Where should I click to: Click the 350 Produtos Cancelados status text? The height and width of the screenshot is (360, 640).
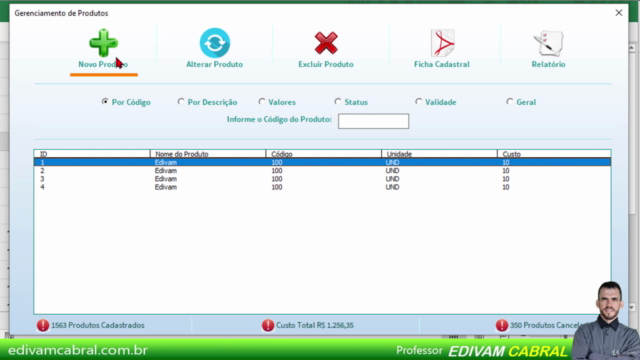click(x=549, y=325)
